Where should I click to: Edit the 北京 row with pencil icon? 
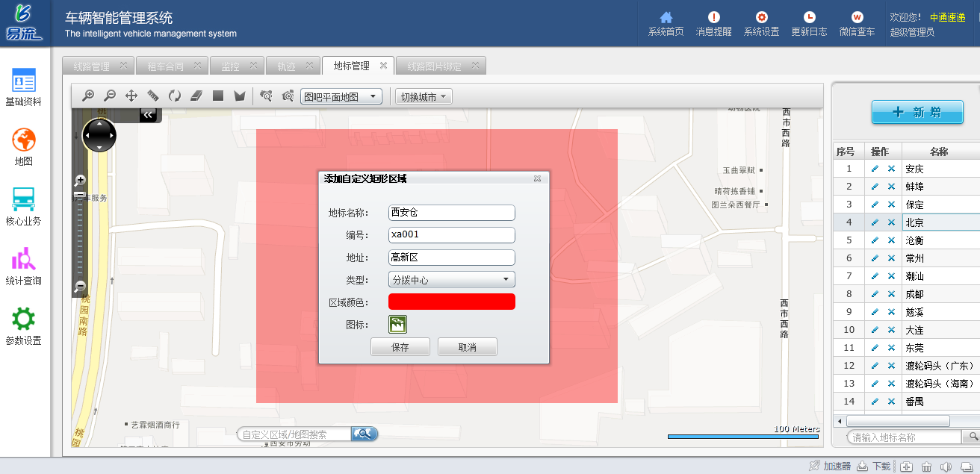(875, 222)
